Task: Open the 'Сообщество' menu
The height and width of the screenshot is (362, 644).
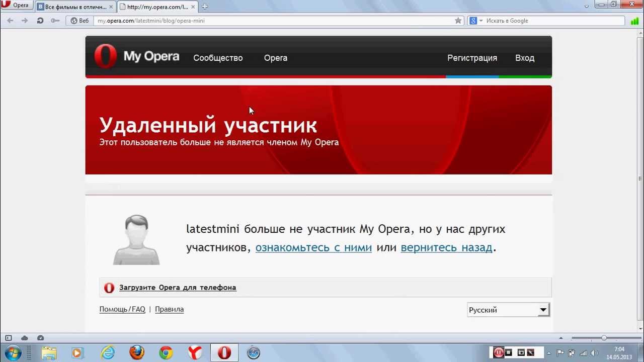Action: coord(218,58)
